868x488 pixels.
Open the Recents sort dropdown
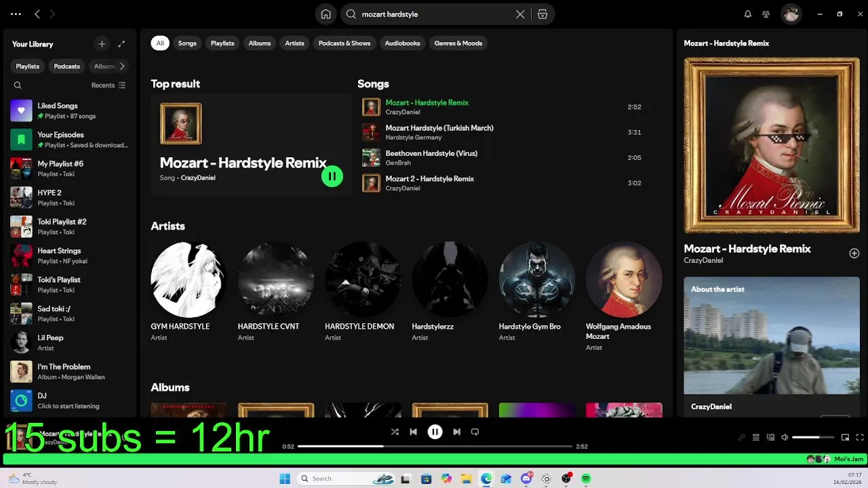(108, 85)
